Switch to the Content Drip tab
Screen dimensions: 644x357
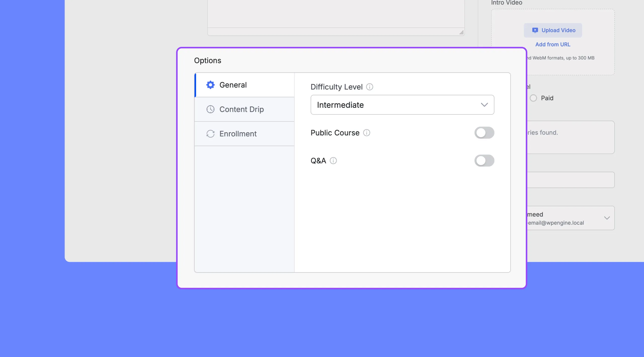[245, 109]
